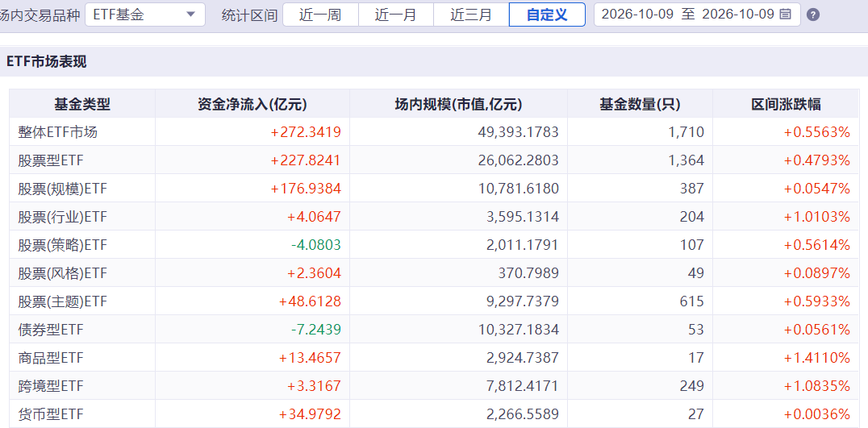Select the 商品型ETF row label
The image size is (868, 428).
(50, 359)
